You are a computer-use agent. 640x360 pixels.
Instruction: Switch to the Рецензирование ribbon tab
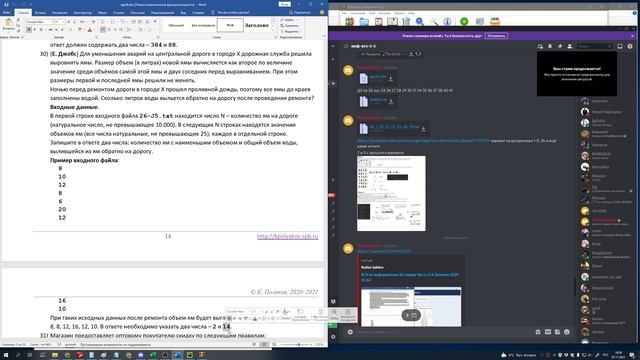point(162,13)
